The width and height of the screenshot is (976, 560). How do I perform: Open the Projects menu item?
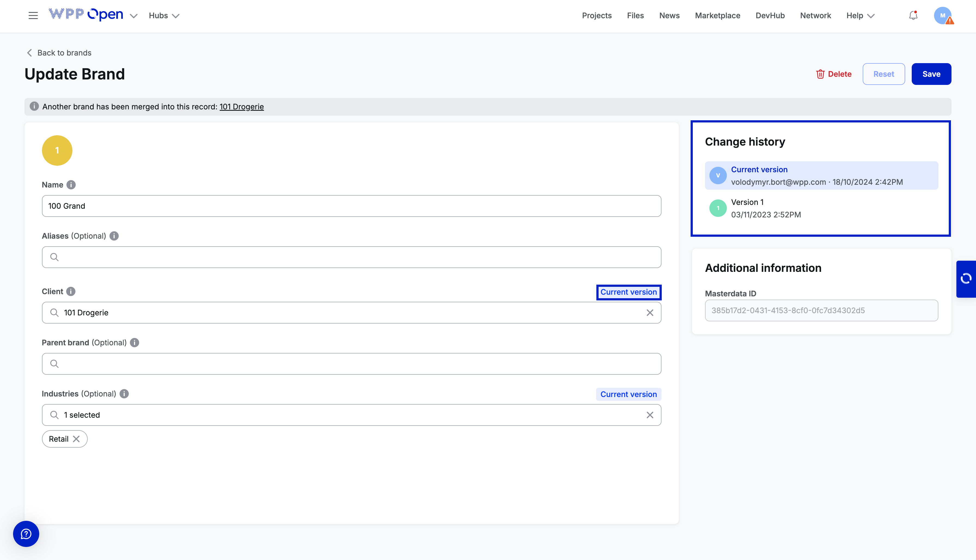tap(597, 16)
